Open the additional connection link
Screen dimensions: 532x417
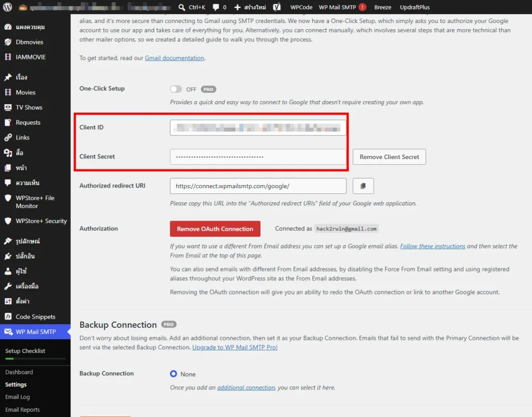[x=246, y=387]
